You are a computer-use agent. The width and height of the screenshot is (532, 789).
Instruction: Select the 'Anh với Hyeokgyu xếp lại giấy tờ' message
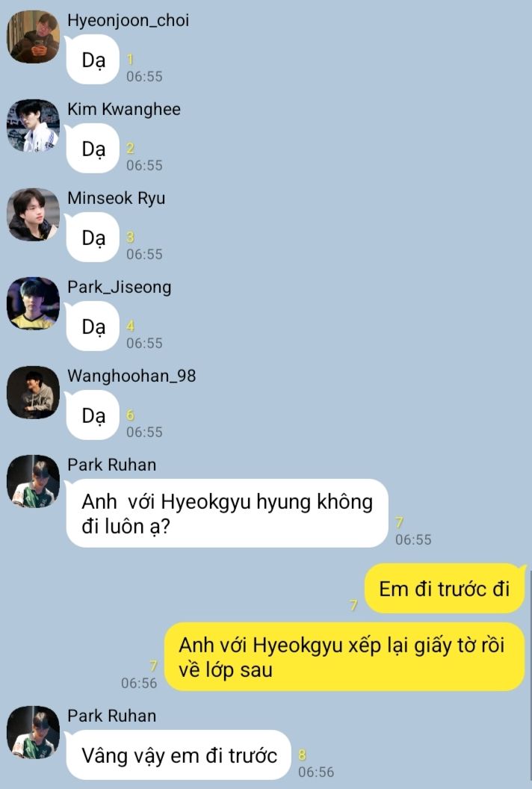(344, 657)
